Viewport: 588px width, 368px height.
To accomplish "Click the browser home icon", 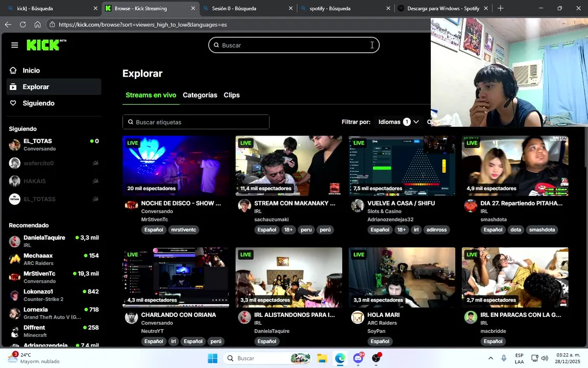I will click(x=37, y=25).
